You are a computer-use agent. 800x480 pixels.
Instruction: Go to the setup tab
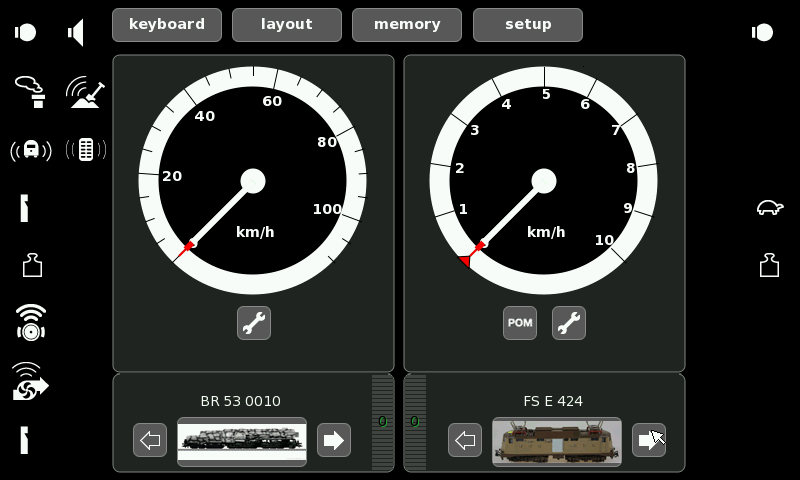click(x=528, y=24)
